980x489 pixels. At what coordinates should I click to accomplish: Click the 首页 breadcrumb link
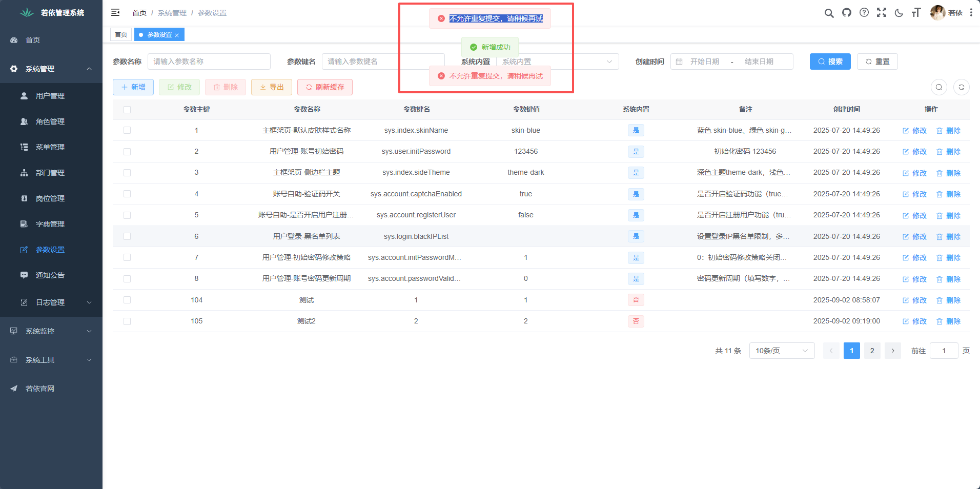139,13
